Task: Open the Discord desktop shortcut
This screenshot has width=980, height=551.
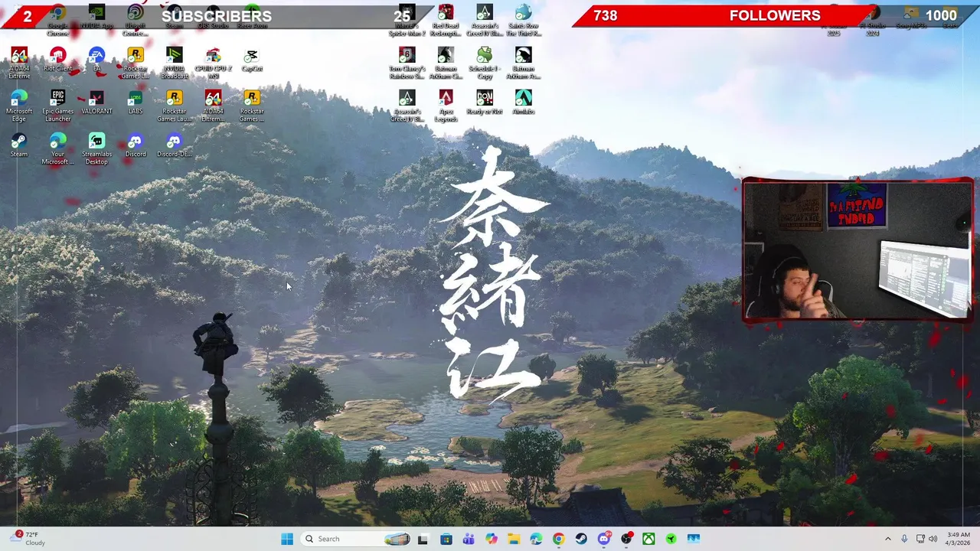Action: click(x=136, y=145)
